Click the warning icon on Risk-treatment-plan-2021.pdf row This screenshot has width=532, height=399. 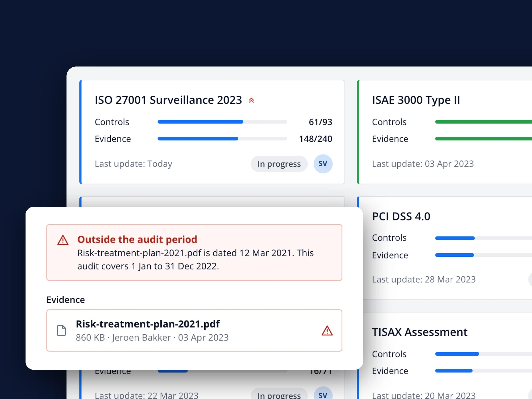coord(327,331)
